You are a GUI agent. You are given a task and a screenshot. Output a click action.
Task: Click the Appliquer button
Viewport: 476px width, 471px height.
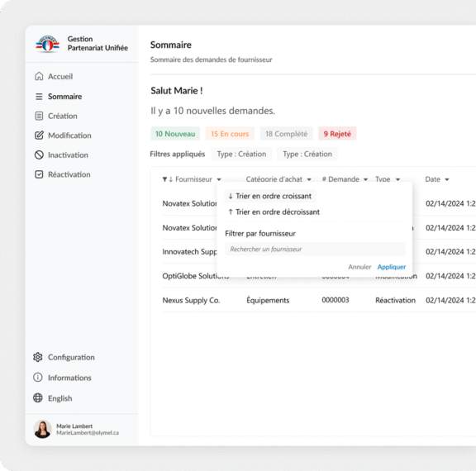[x=392, y=267]
